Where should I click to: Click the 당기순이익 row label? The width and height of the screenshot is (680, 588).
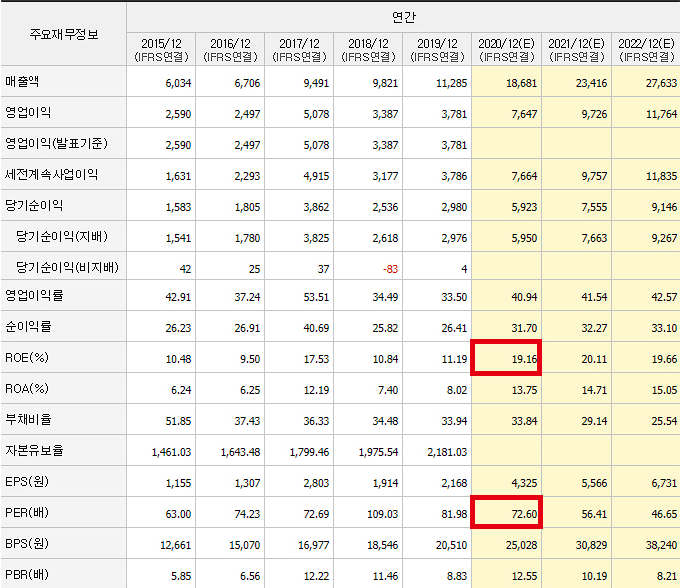[34, 206]
